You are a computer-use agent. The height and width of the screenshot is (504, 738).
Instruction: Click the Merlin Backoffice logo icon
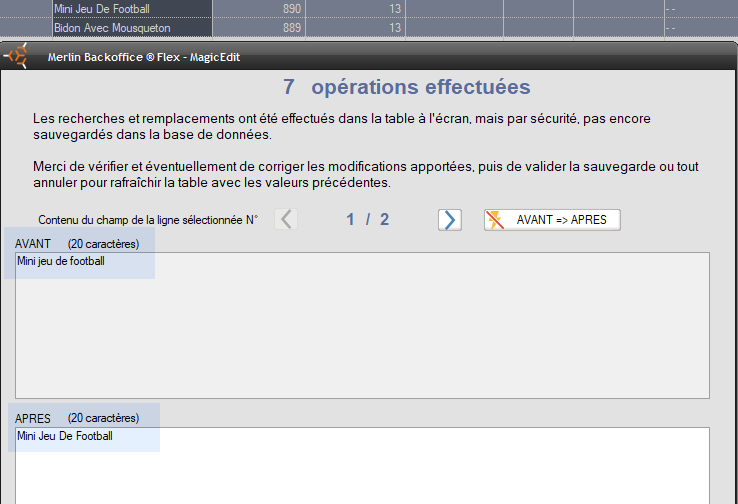pyautogui.click(x=17, y=57)
